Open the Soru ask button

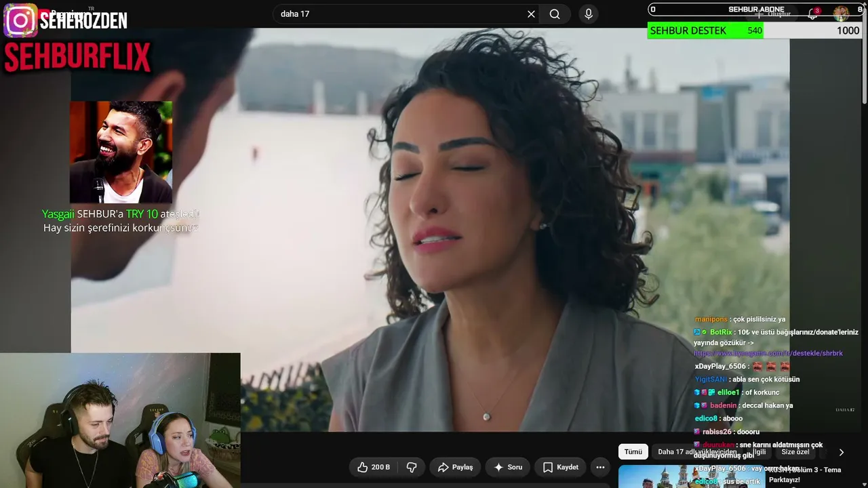click(508, 467)
